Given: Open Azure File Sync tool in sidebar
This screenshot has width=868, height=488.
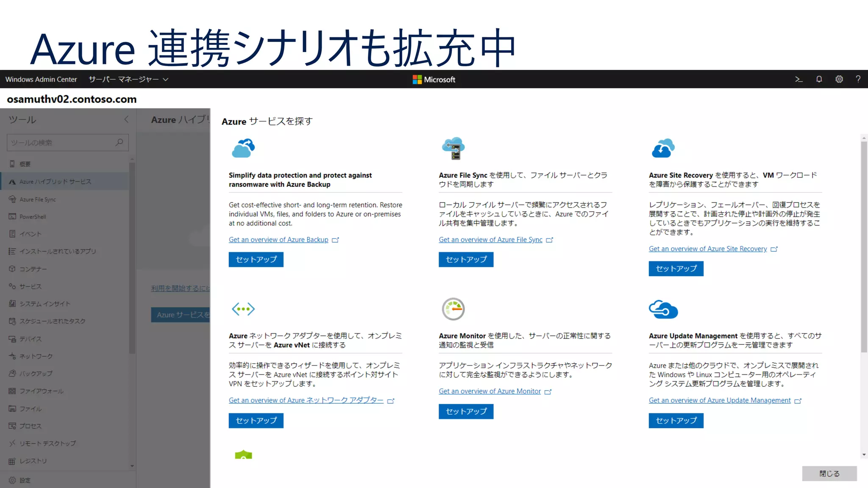Looking at the screenshot, I should pos(64,199).
